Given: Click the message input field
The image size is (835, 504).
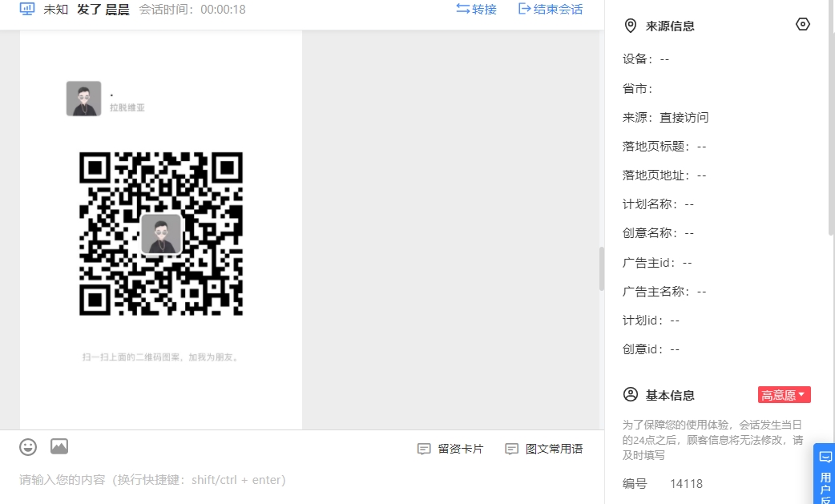Looking at the screenshot, I should click(x=302, y=480).
